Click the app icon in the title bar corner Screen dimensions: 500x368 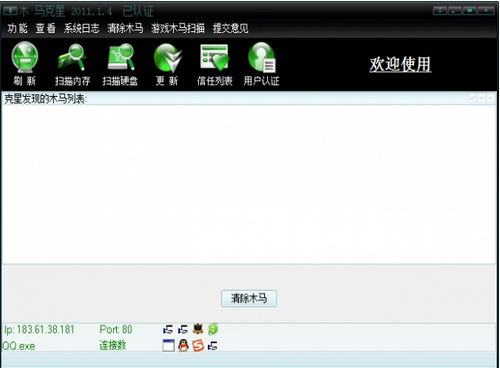point(10,11)
